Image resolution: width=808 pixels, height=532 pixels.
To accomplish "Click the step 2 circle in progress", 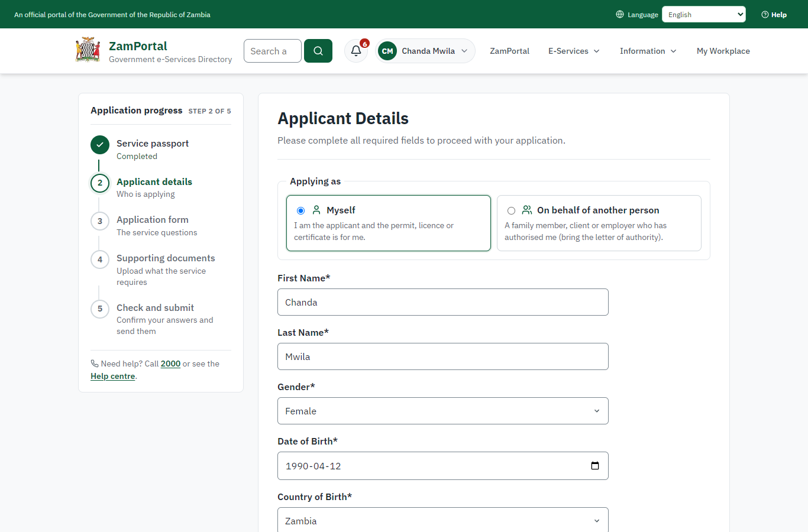I will pos(100,183).
